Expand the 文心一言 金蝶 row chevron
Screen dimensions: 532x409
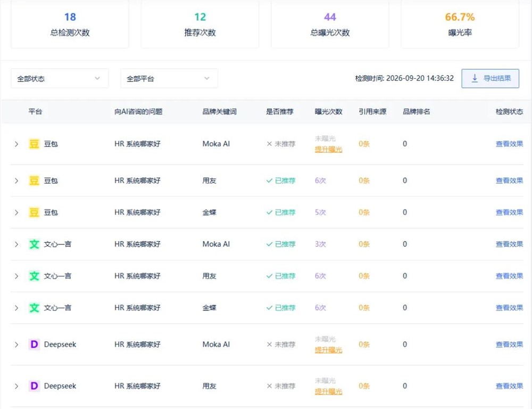click(16, 308)
